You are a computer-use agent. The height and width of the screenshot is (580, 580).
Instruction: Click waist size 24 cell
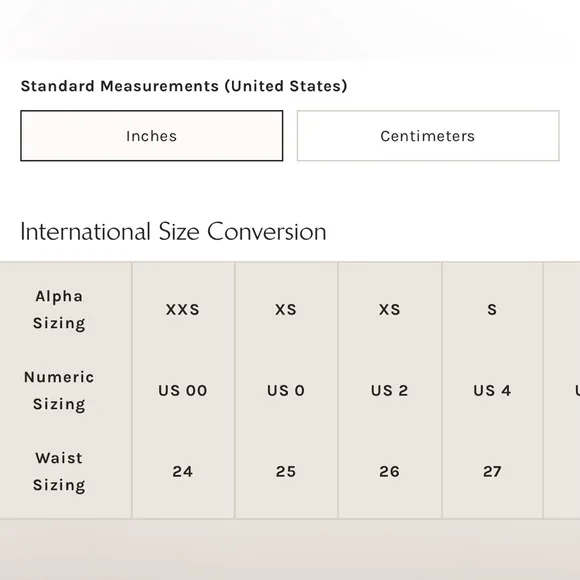(183, 472)
